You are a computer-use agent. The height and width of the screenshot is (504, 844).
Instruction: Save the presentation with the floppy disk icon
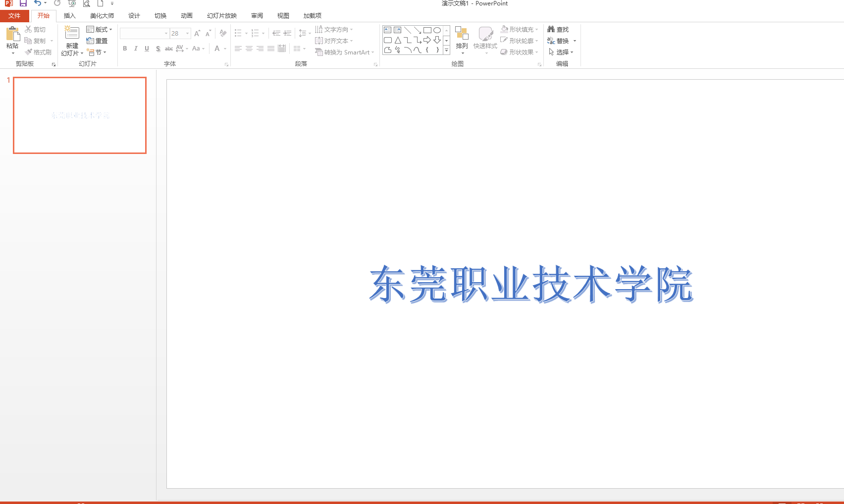point(23,3)
